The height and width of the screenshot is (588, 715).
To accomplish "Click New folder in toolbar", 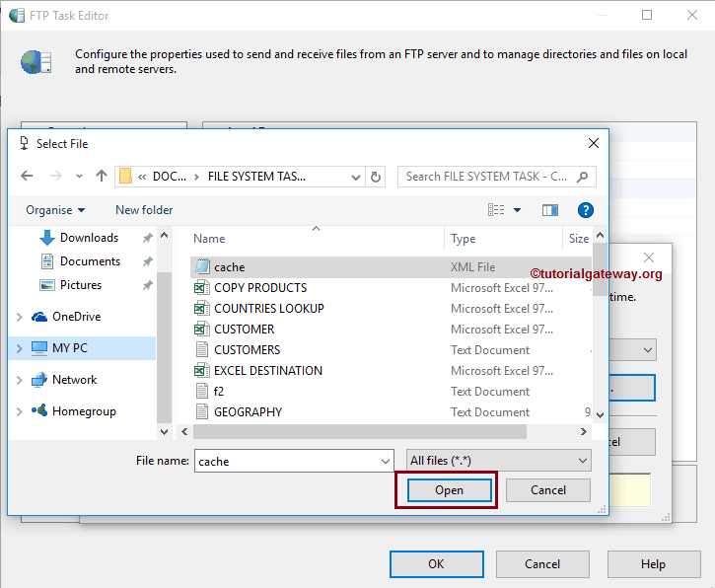I will click(x=144, y=210).
